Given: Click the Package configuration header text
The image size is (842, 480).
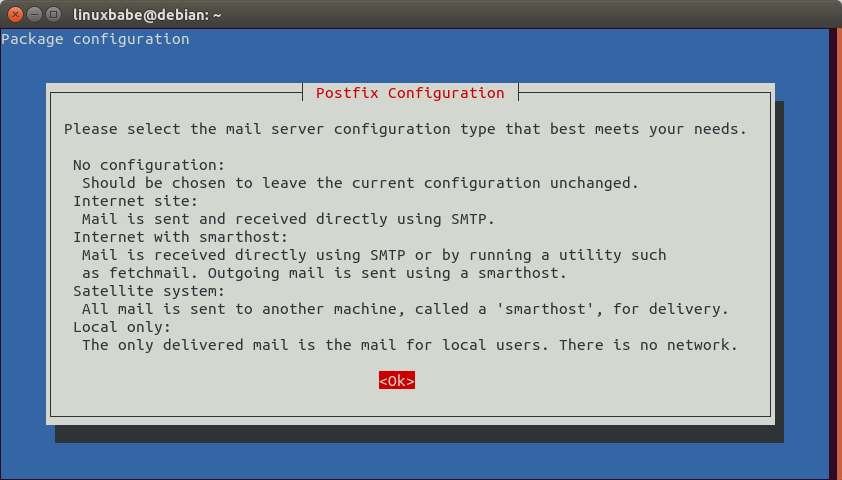Looking at the screenshot, I should 95,39.
